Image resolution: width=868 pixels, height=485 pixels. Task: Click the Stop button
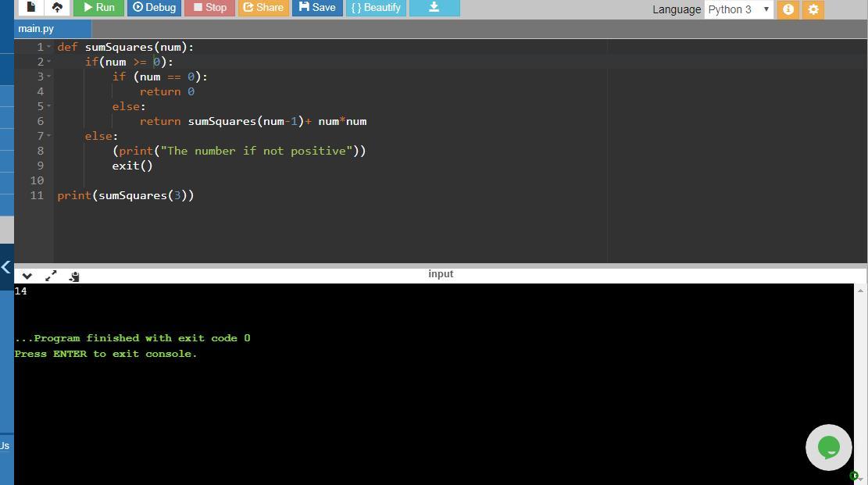210,7
